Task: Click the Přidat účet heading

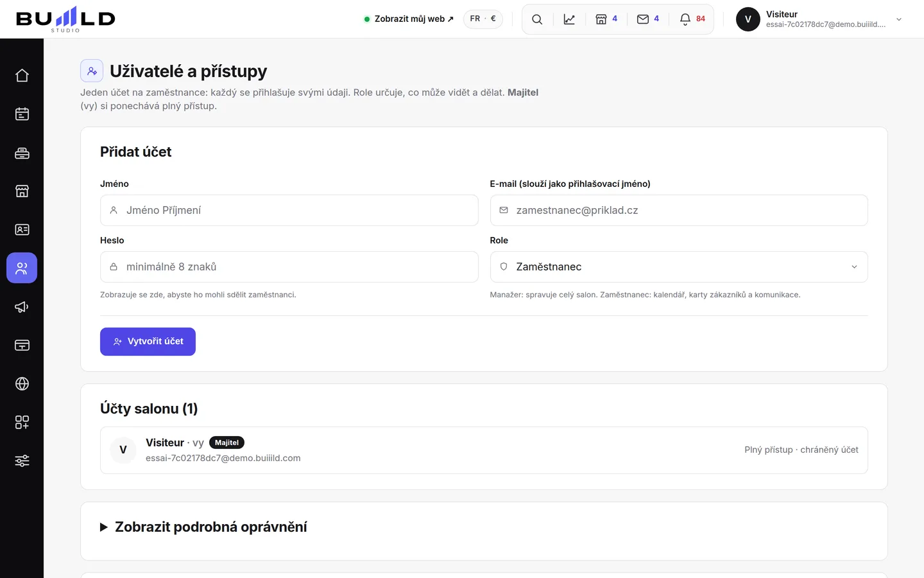Action: click(x=136, y=152)
